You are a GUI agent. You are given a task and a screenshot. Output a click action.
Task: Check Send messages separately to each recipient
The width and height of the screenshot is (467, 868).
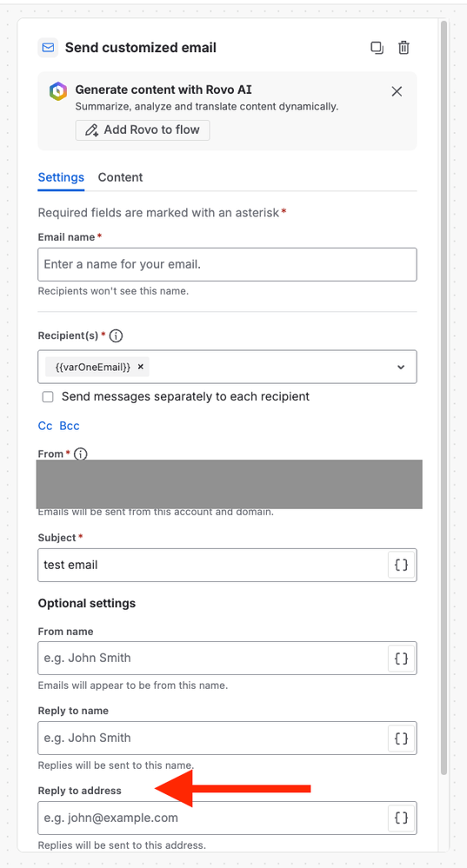coord(48,397)
